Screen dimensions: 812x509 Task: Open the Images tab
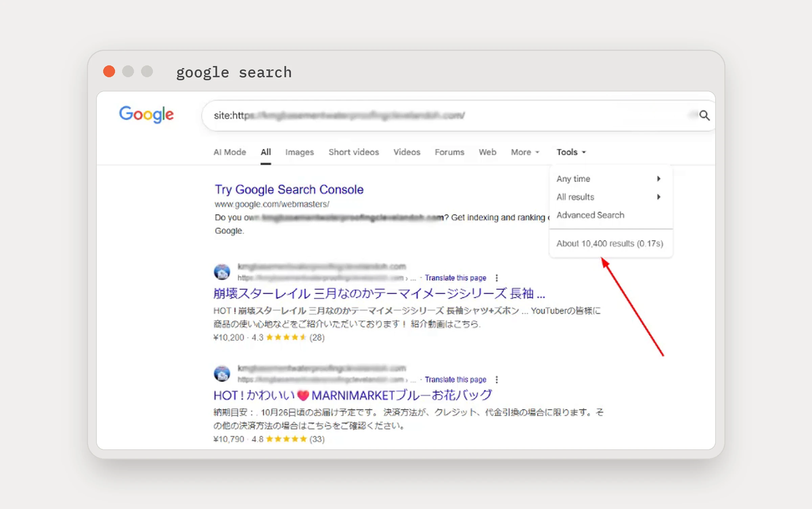[299, 152]
